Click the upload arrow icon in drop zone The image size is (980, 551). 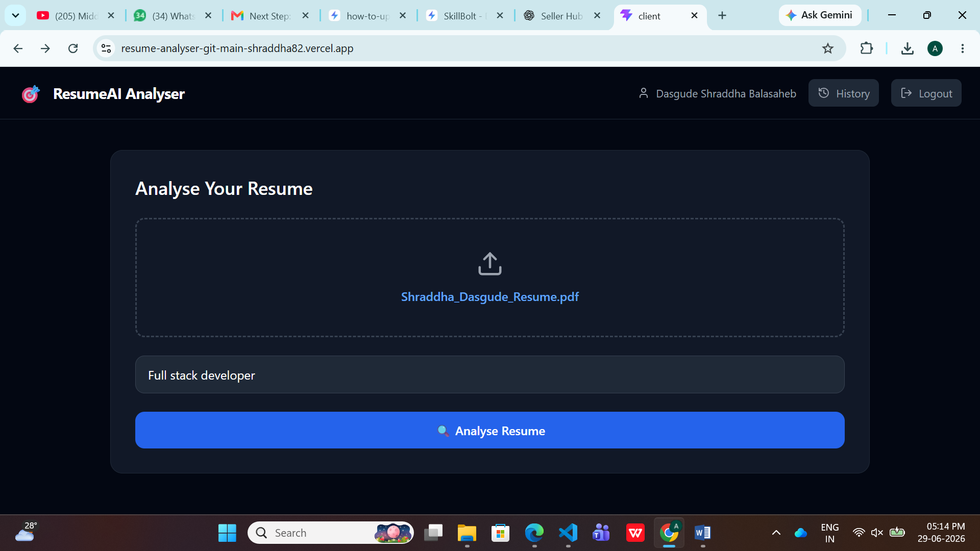click(490, 264)
